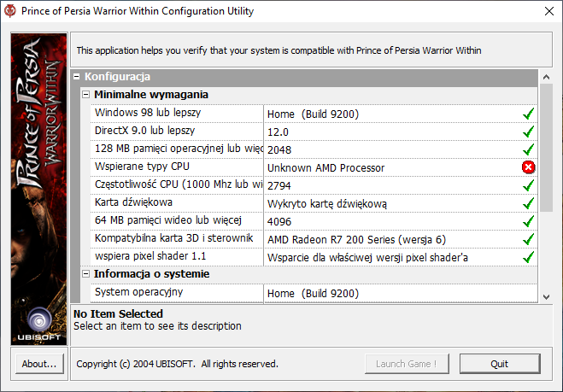Collapse the Minimalne wymagania group
This screenshot has width=563, height=392.
pos(85,95)
